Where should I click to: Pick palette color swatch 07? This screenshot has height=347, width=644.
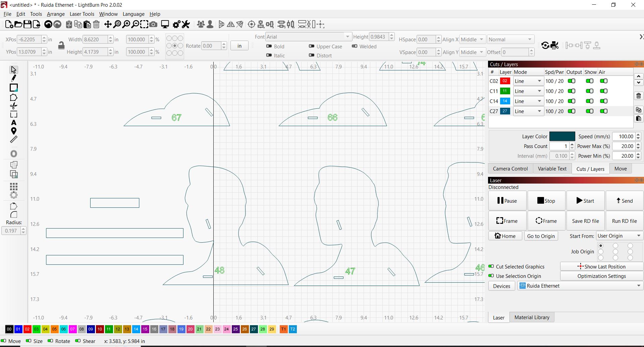pos(72,329)
